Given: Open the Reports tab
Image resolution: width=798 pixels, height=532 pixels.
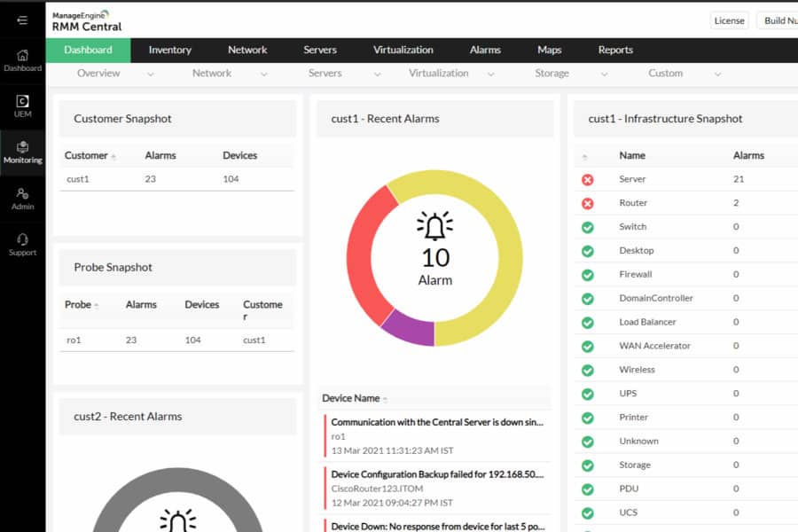Looking at the screenshot, I should [x=615, y=50].
